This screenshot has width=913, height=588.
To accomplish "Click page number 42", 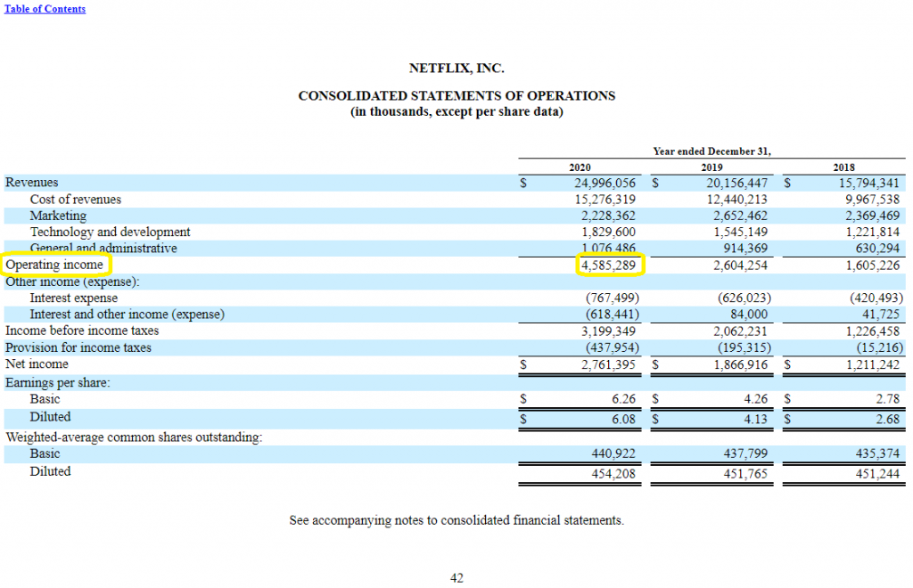I will tap(456, 577).
